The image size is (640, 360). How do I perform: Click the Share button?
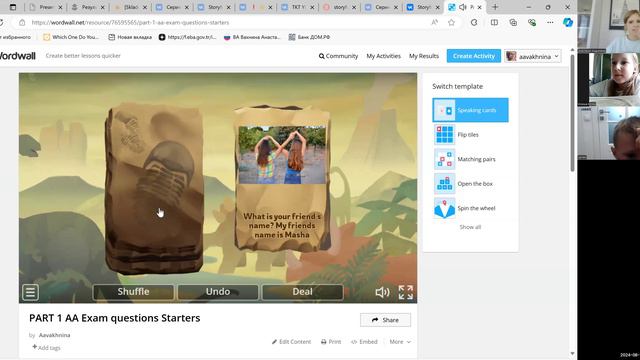(385, 320)
